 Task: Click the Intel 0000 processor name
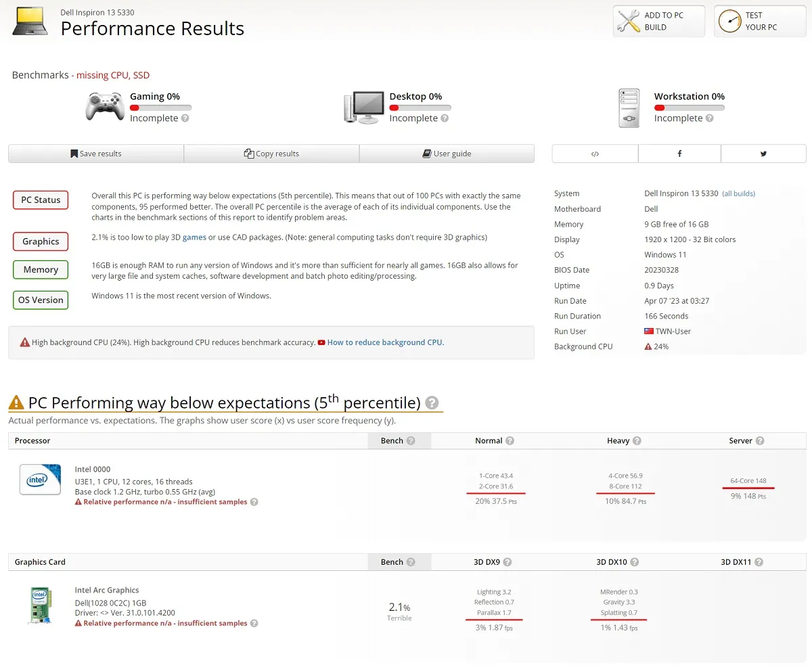pos(93,469)
